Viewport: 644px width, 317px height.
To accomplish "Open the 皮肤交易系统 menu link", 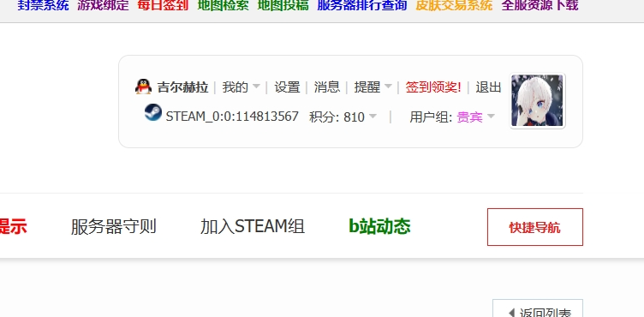I will coord(454,5).
